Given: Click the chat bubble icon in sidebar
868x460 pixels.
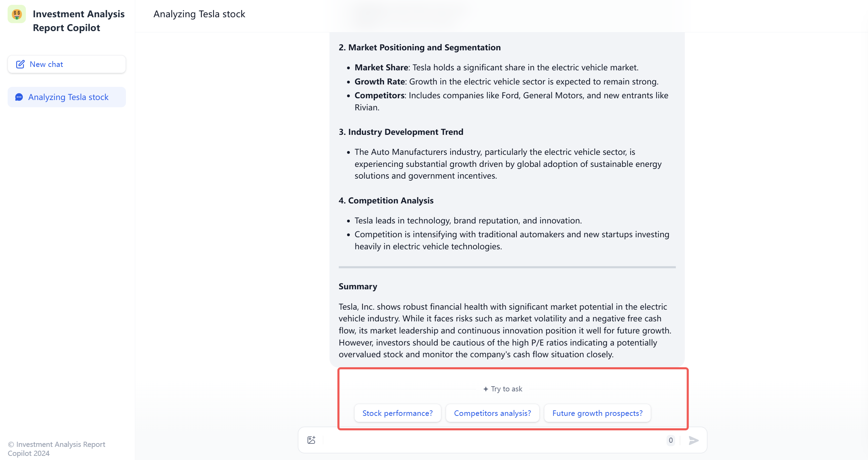Looking at the screenshot, I should click(x=19, y=97).
